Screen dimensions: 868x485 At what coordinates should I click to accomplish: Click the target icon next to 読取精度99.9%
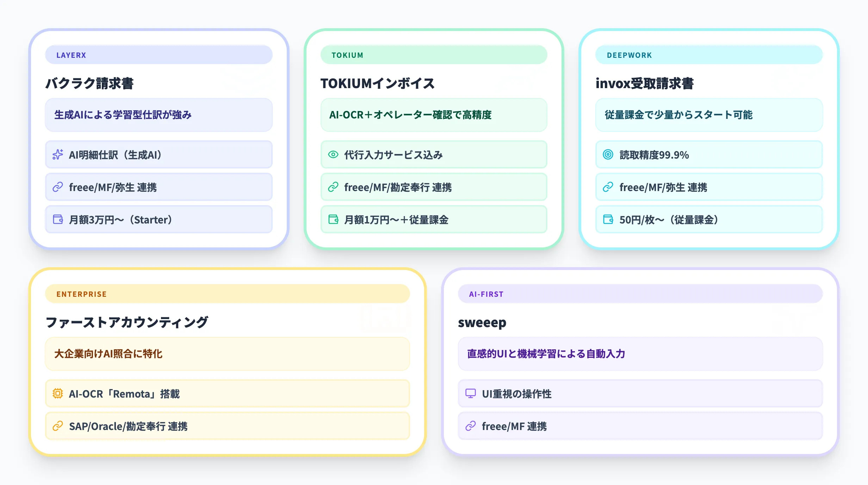click(608, 154)
